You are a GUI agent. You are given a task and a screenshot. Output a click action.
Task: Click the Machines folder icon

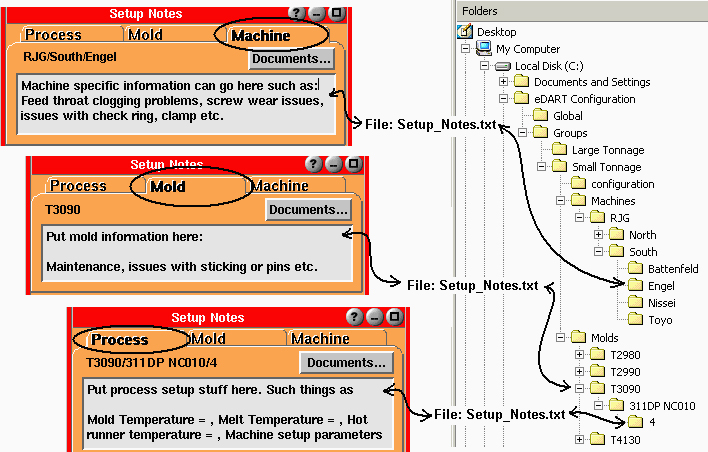(x=578, y=200)
